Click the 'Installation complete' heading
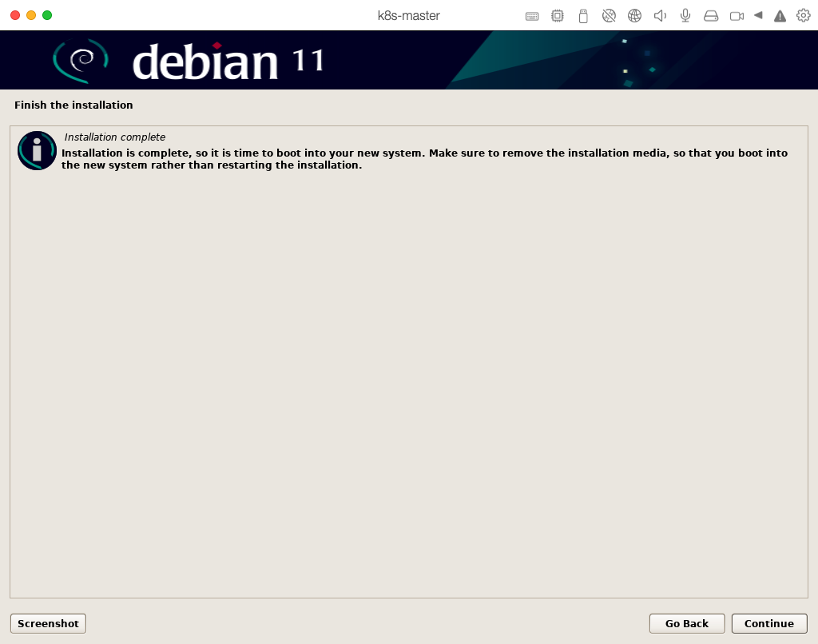This screenshot has height=644, width=818. (x=115, y=137)
